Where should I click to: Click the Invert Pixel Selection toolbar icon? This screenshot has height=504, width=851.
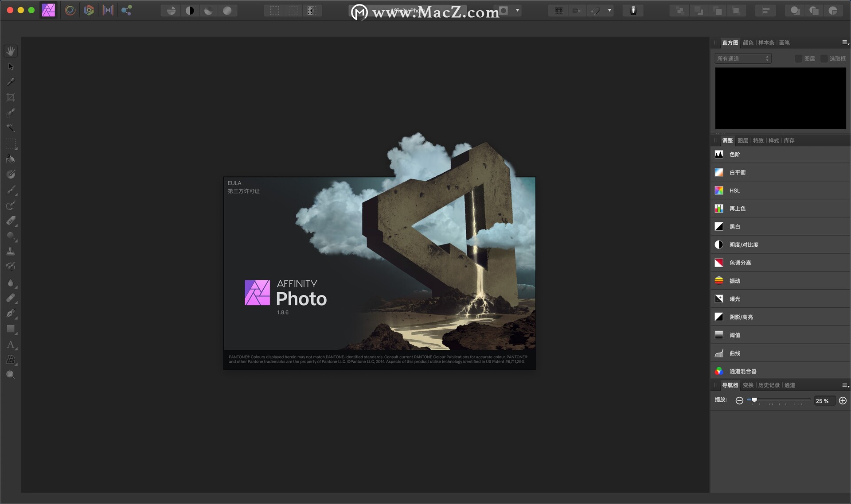pyautogui.click(x=312, y=11)
